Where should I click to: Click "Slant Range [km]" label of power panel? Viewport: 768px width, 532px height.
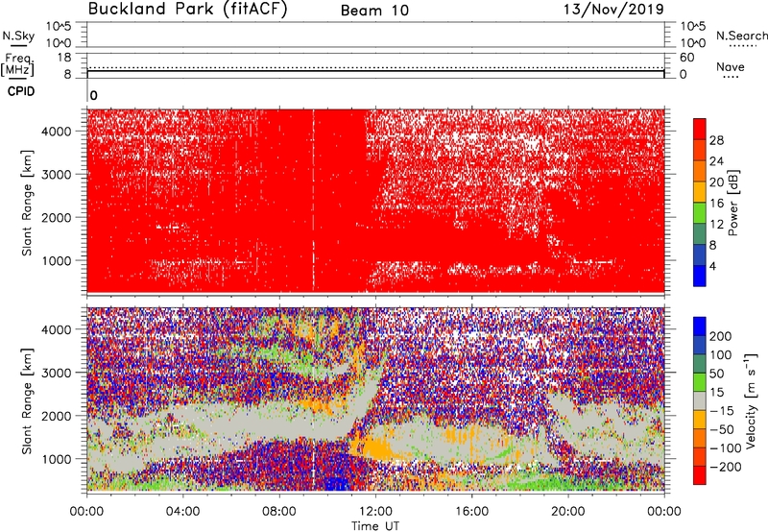click(x=27, y=203)
